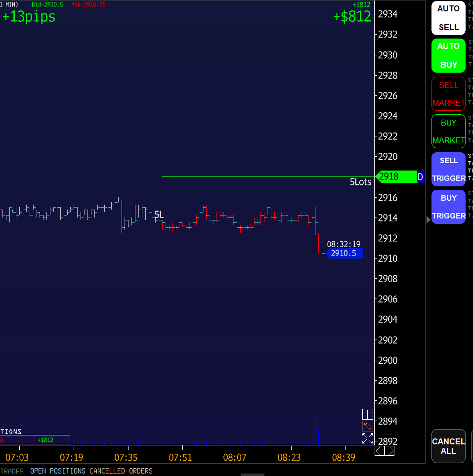
Task: Click the AUTO SELL button
Action: point(448,18)
